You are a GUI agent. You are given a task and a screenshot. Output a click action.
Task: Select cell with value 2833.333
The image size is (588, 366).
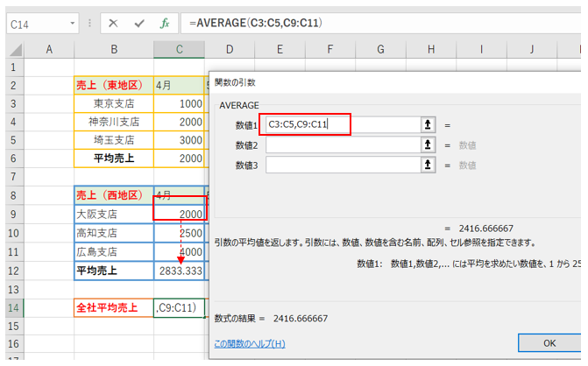180,271
